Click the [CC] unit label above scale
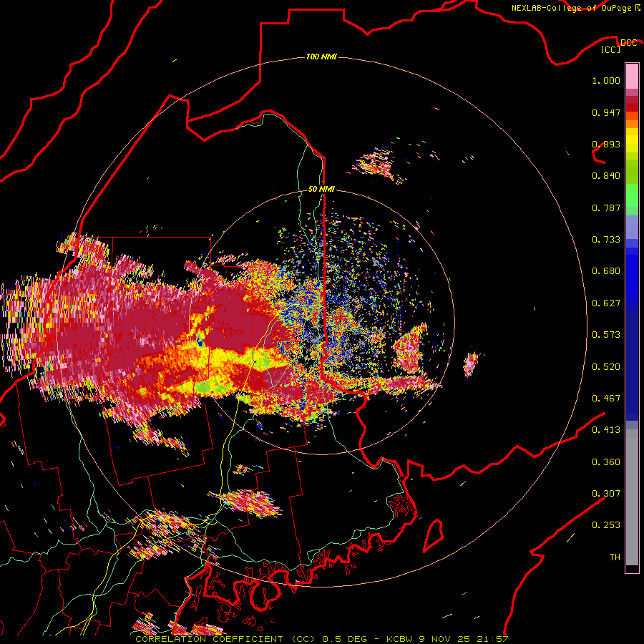The height and width of the screenshot is (644, 644). (611, 49)
